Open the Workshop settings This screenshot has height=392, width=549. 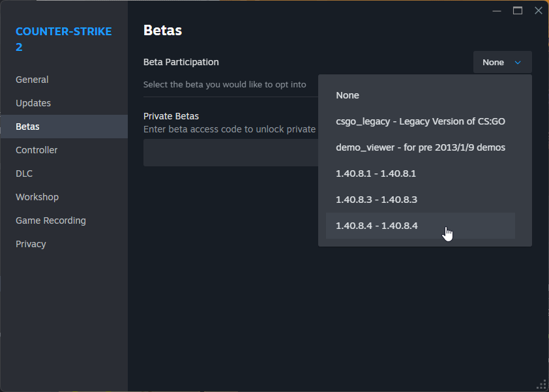(x=37, y=197)
